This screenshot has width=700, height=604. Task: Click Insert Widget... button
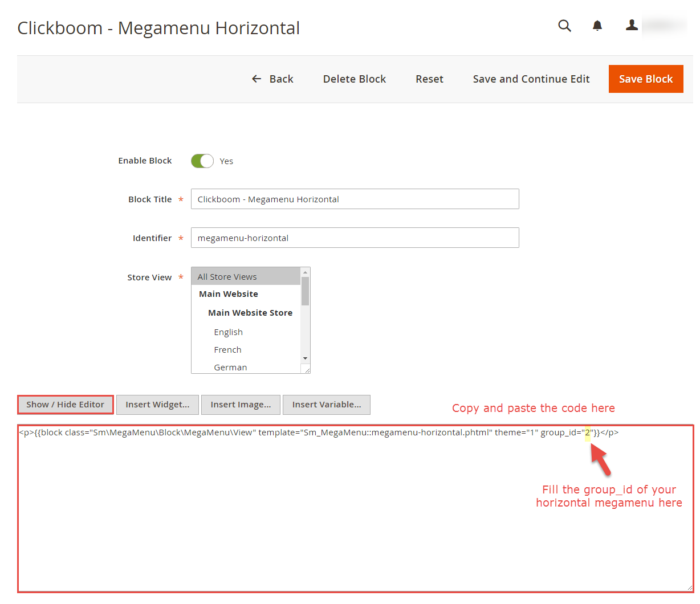[x=157, y=405]
